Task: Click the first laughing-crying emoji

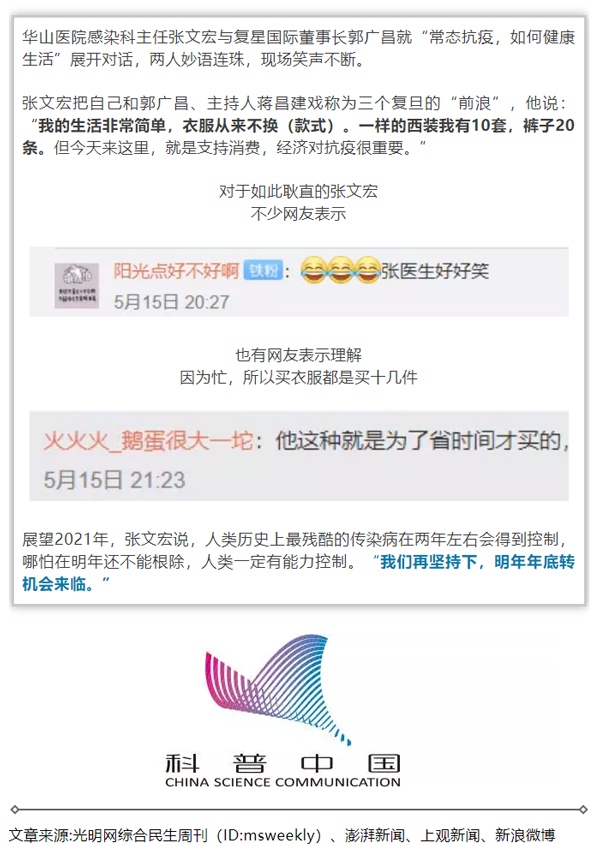Action: click(x=313, y=270)
